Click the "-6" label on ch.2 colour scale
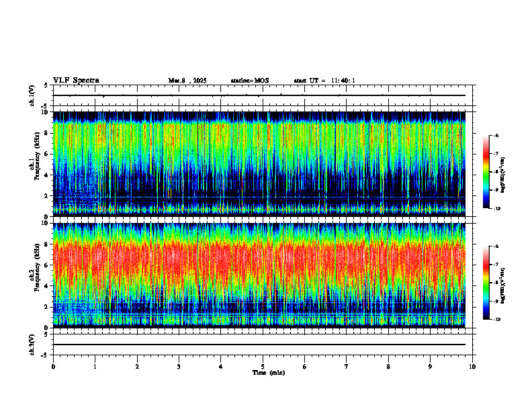 pos(496,246)
